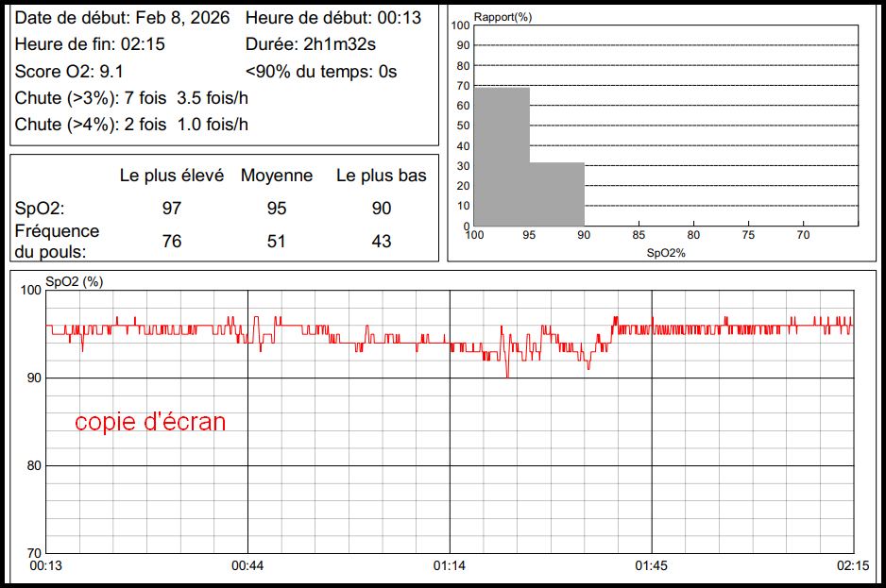Click the red "copie d'écran" text

pos(150,422)
